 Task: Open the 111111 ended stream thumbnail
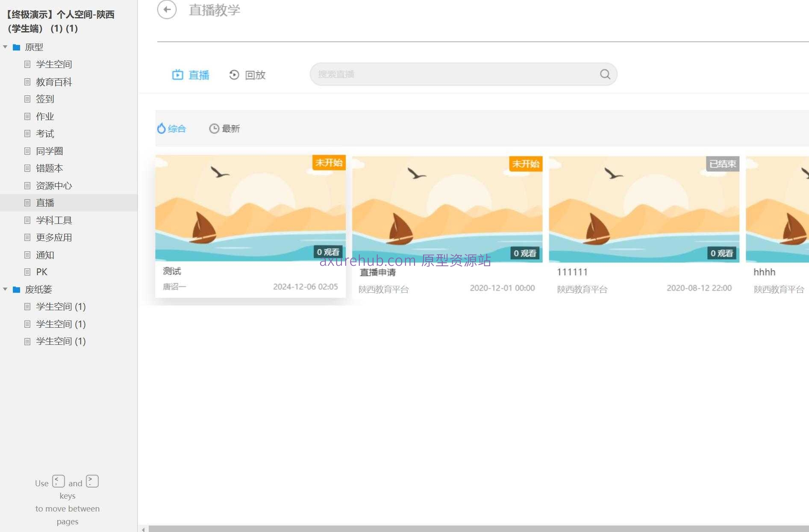(x=644, y=209)
